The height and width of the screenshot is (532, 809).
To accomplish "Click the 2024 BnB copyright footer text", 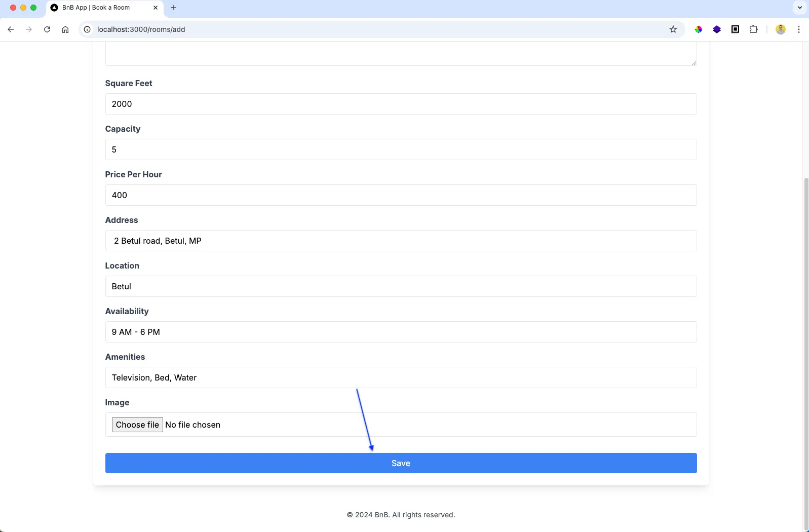I will pyautogui.click(x=401, y=515).
